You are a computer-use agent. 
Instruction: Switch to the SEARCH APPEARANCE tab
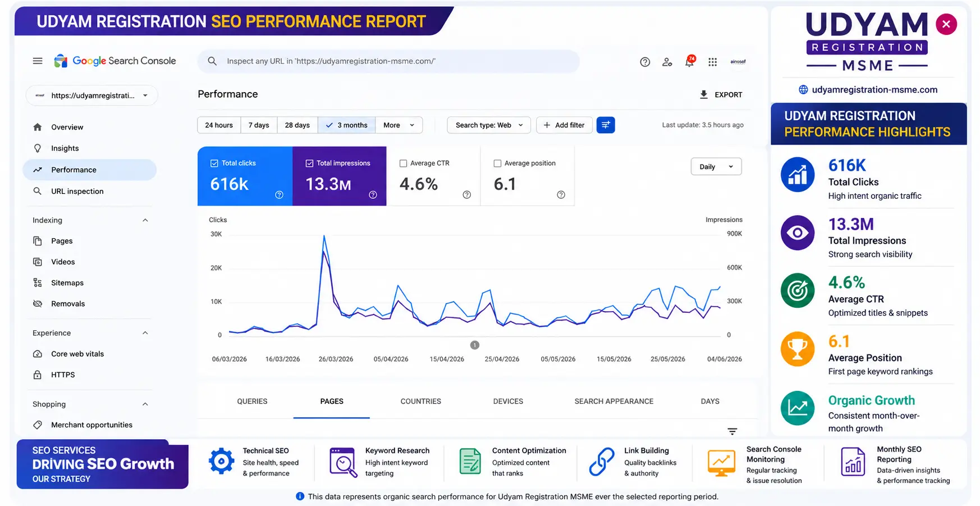pos(614,401)
